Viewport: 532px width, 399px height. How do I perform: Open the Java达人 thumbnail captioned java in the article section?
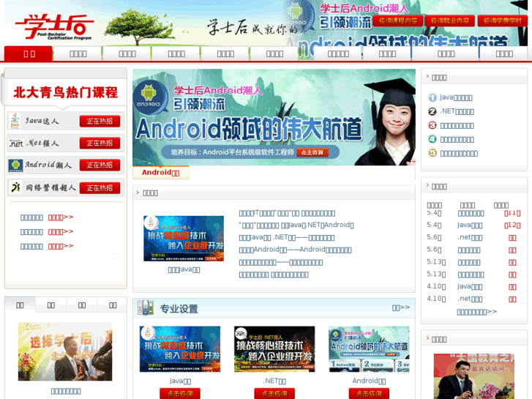184,239
